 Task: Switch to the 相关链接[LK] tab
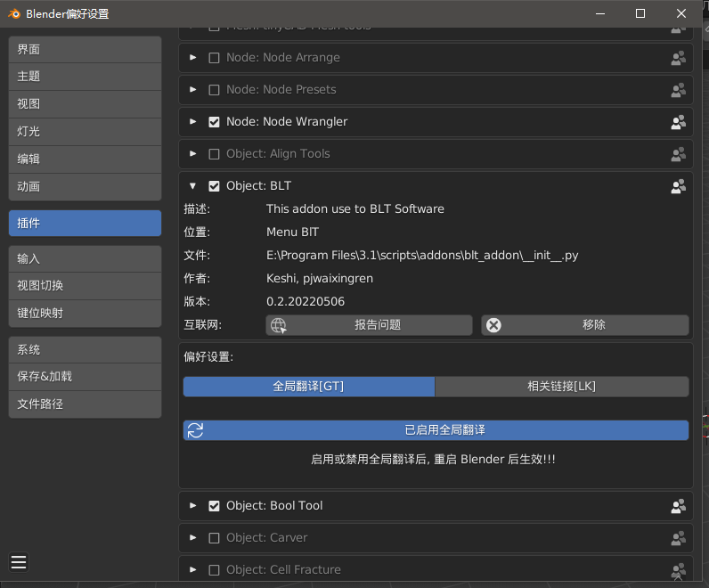(561, 387)
